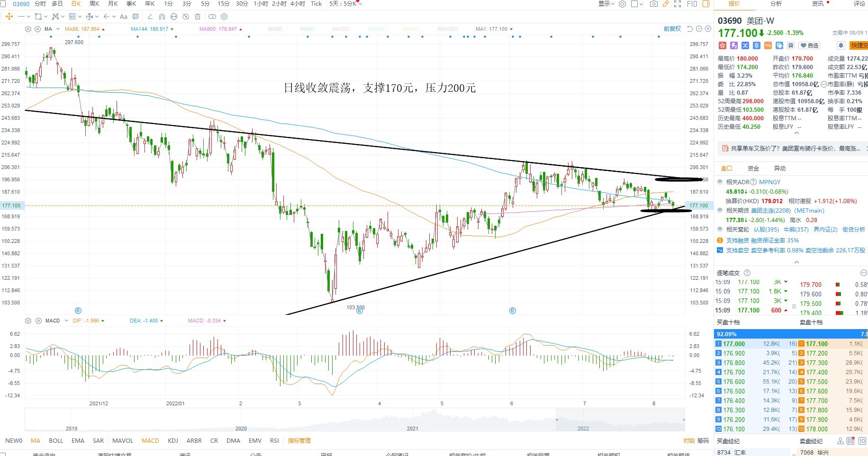
Task: Insert a comment bubble annotation
Action: [x=136, y=17]
